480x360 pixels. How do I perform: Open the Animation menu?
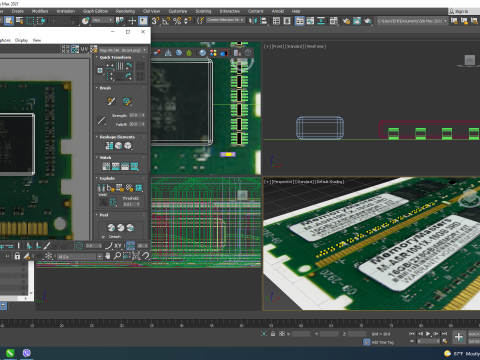pos(66,11)
